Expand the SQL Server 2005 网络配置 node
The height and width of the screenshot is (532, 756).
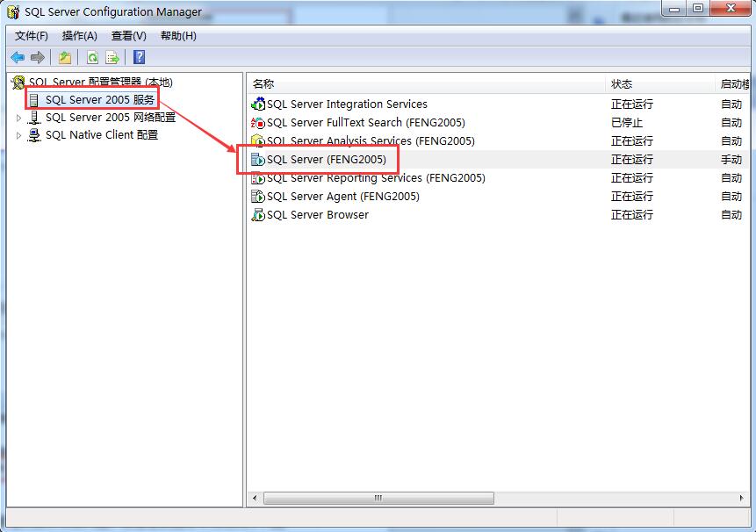[18, 118]
